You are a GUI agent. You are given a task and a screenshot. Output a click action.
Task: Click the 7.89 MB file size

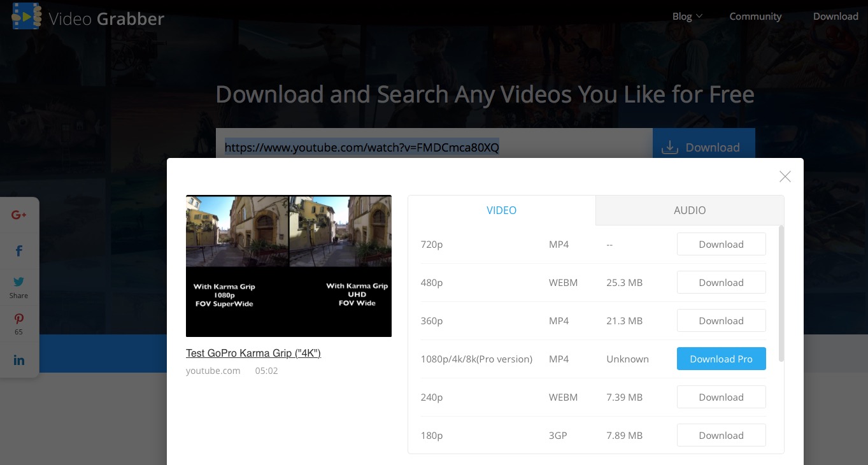(624, 435)
